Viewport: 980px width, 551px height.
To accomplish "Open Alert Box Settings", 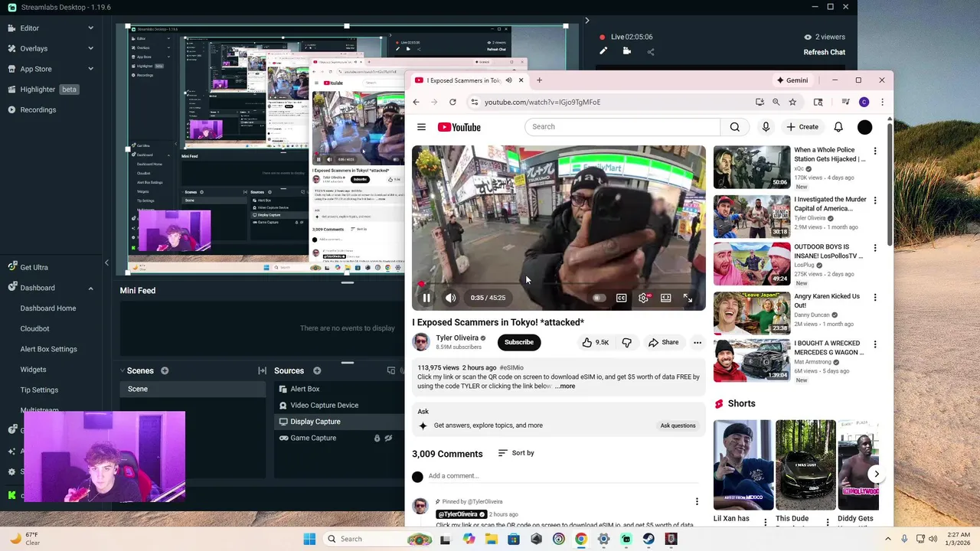I will [x=48, y=349].
